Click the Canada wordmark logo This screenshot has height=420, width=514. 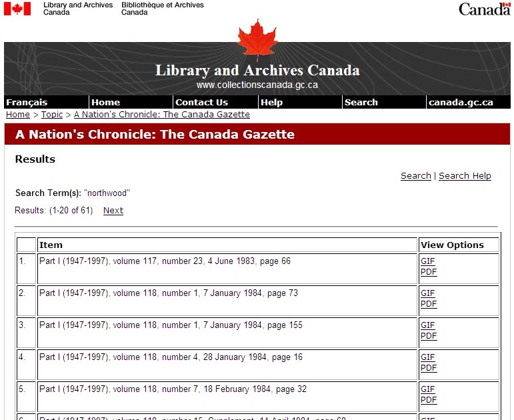(x=485, y=9)
